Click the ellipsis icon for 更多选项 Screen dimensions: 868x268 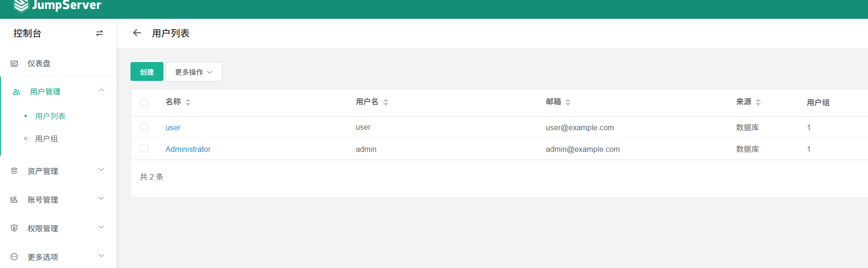point(15,257)
